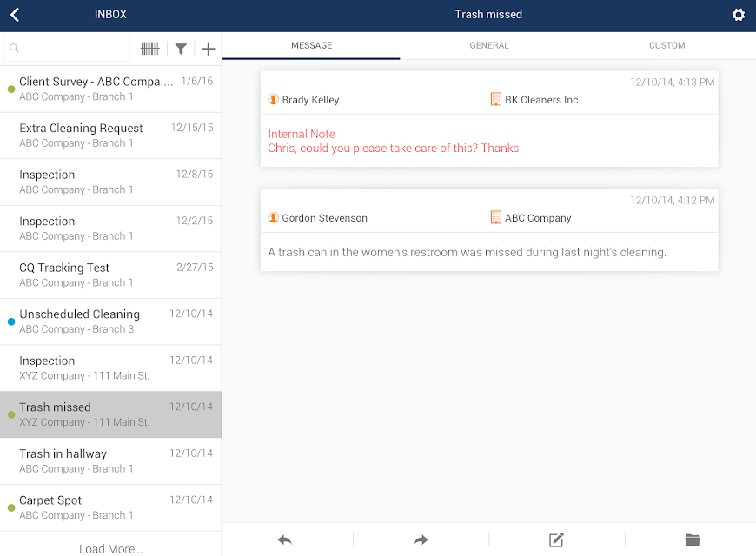Viewport: 756px width, 556px height.
Task: Click Brady Kelley's person icon
Action: coord(274,99)
